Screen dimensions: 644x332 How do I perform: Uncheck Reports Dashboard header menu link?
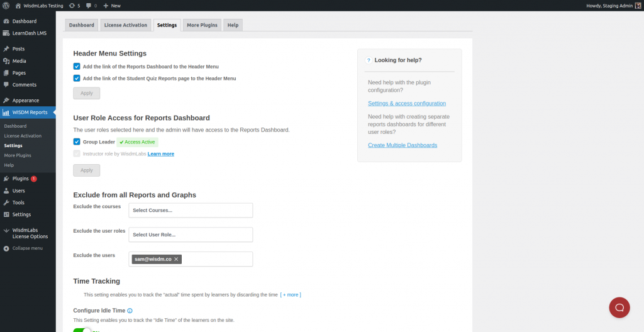coord(77,66)
